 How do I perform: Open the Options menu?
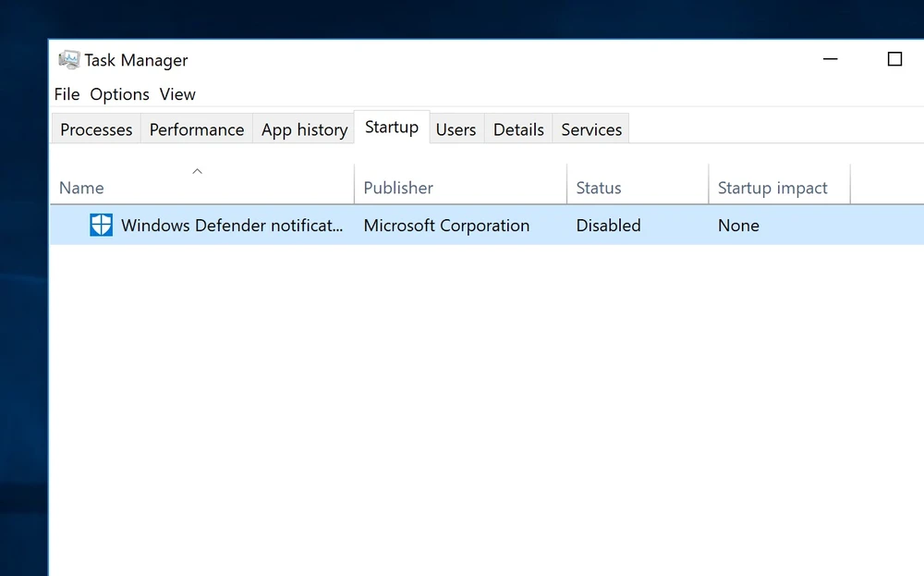coord(119,94)
